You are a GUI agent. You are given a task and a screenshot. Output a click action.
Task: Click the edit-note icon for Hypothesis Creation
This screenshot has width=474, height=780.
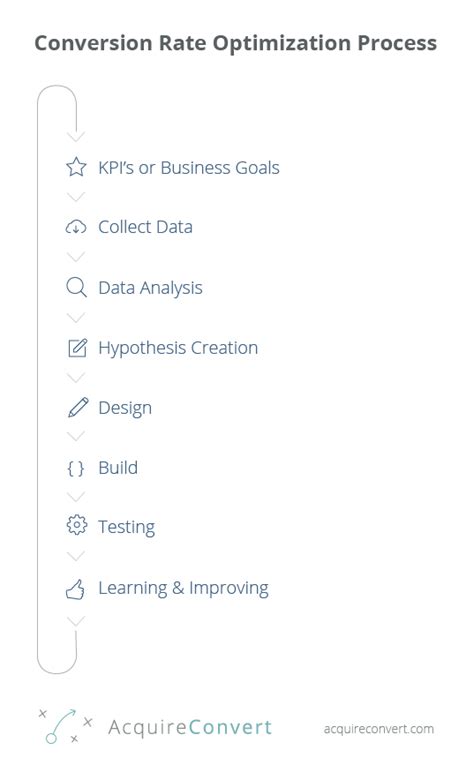78,348
